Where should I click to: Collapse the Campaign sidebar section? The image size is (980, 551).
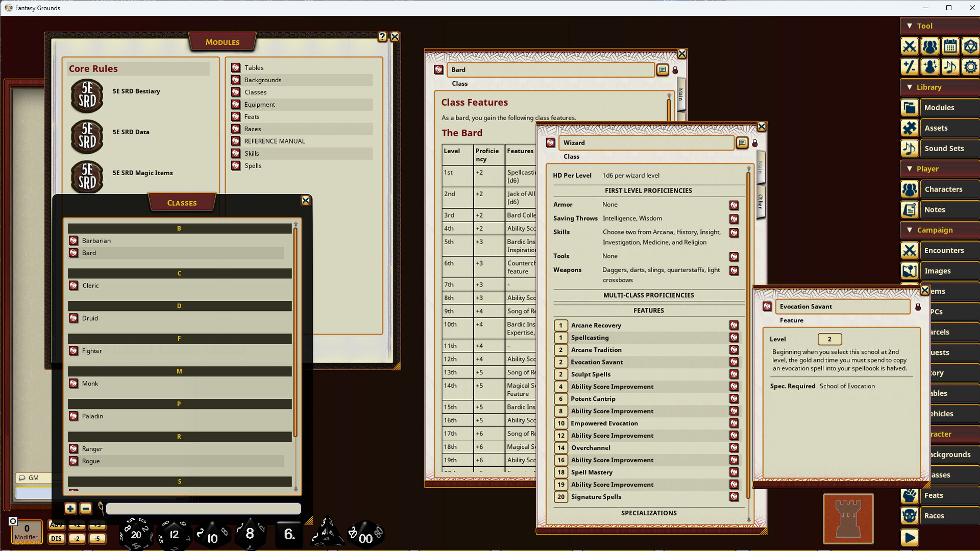910,230
